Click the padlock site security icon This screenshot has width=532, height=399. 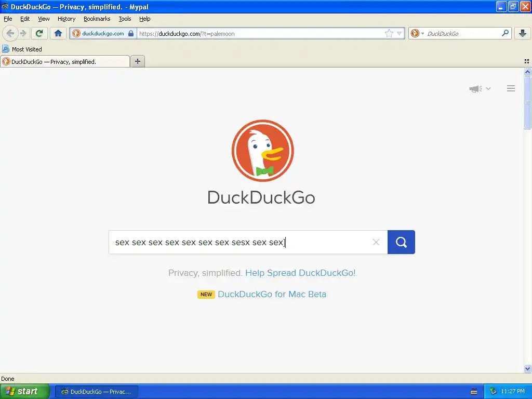click(x=130, y=34)
